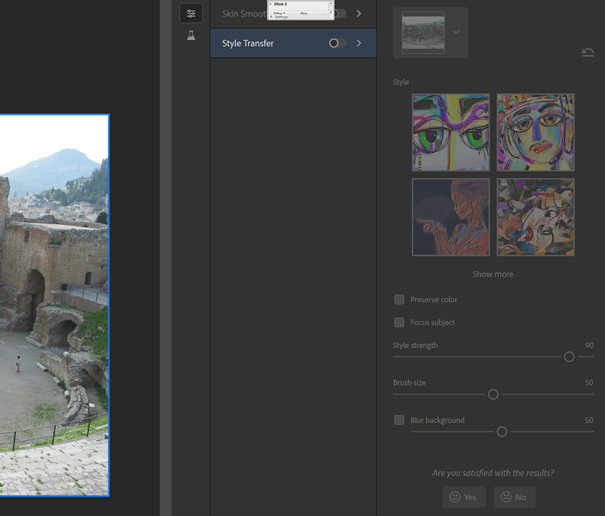Click the Brush size value 50

pyautogui.click(x=589, y=382)
